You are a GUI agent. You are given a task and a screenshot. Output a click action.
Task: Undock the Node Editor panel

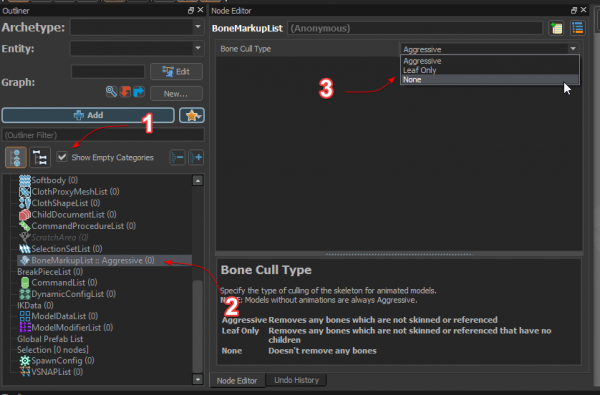pyautogui.click(x=574, y=10)
